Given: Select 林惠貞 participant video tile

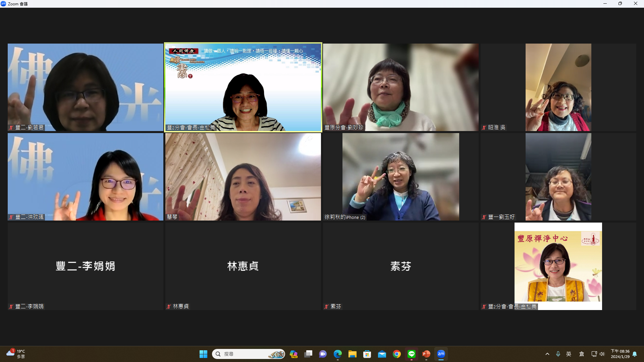Looking at the screenshot, I should click(x=243, y=266).
